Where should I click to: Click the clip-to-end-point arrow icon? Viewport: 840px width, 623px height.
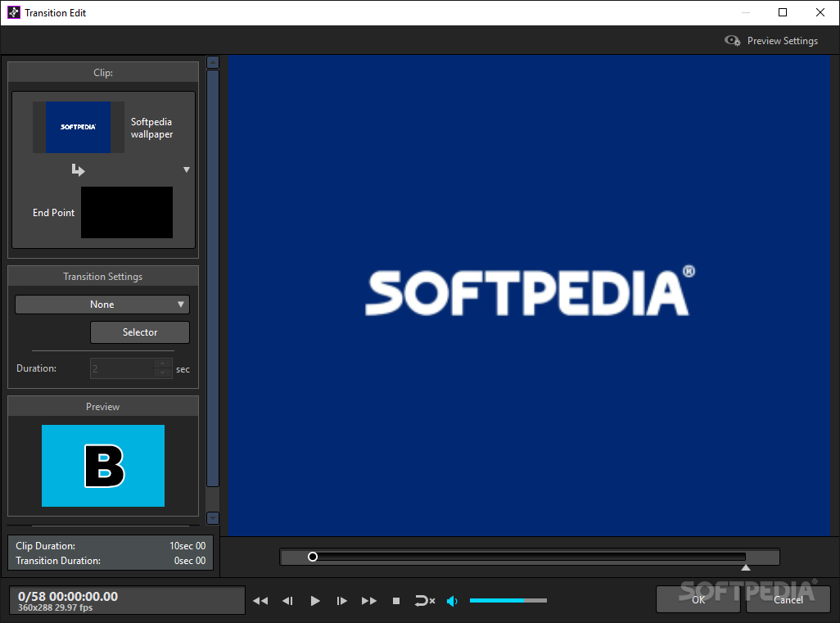(x=79, y=169)
